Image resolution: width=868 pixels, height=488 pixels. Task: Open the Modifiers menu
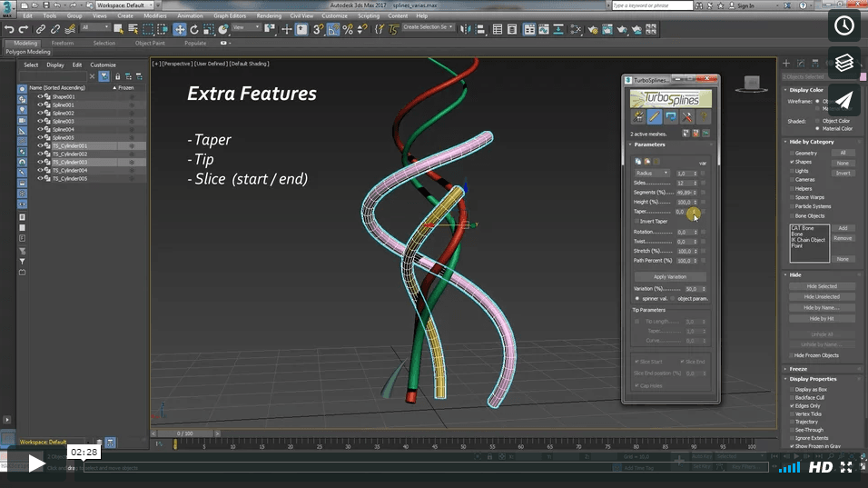pyautogui.click(x=155, y=15)
